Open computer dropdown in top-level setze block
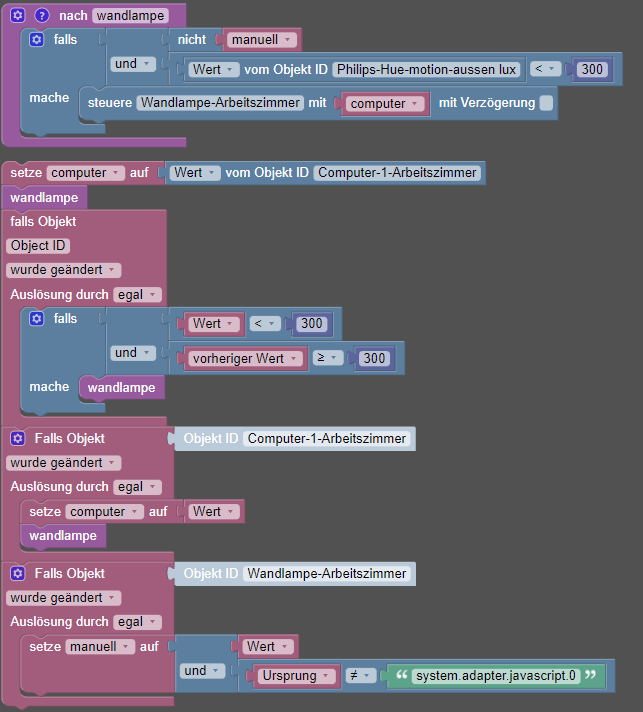643x712 pixels. 85,173
